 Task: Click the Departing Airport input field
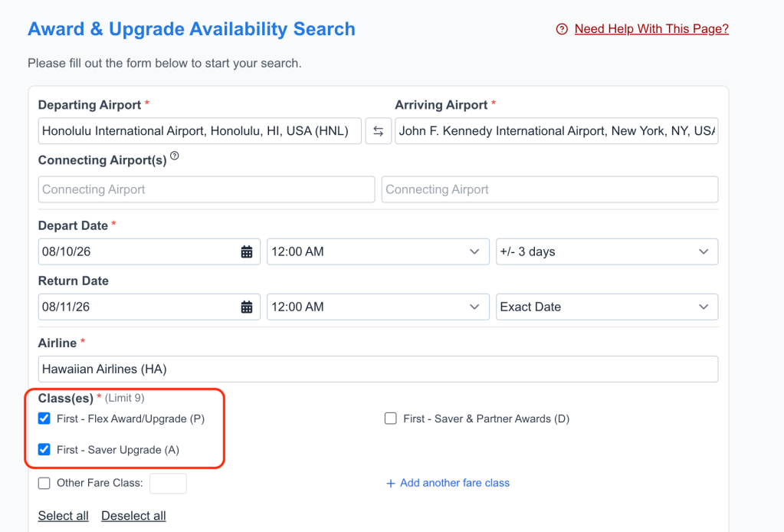[199, 131]
